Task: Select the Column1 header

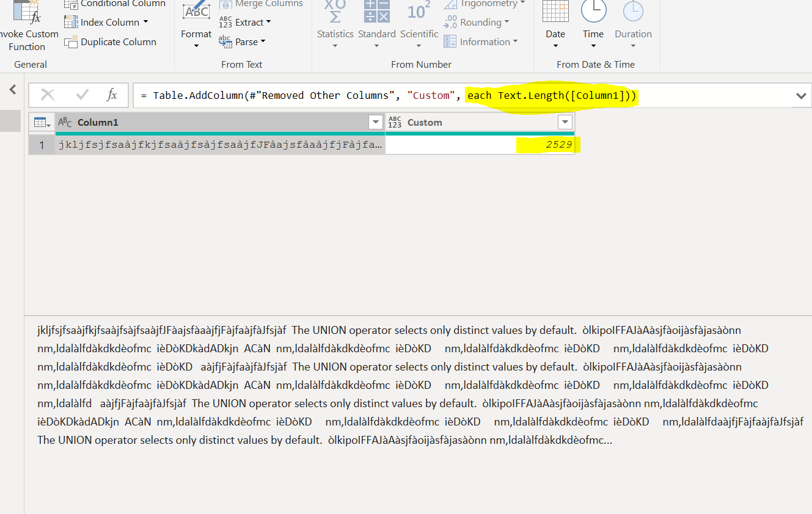Action: [220, 123]
